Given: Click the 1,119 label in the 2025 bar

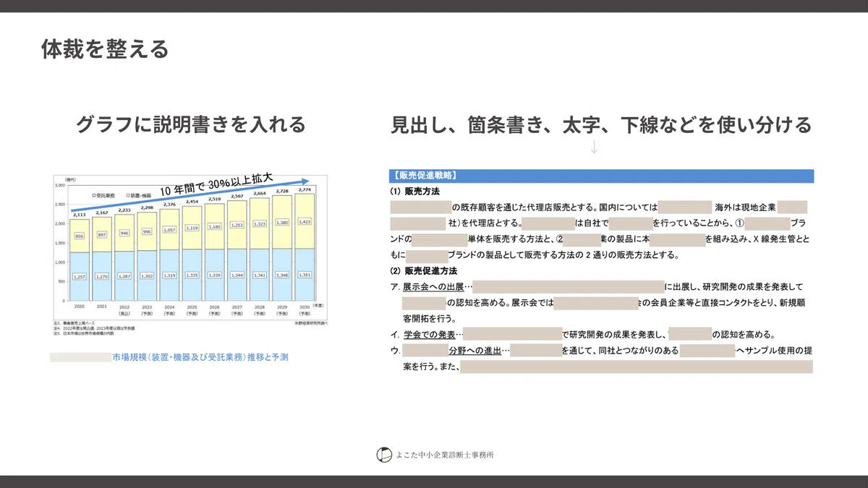Looking at the screenshot, I should [192, 228].
